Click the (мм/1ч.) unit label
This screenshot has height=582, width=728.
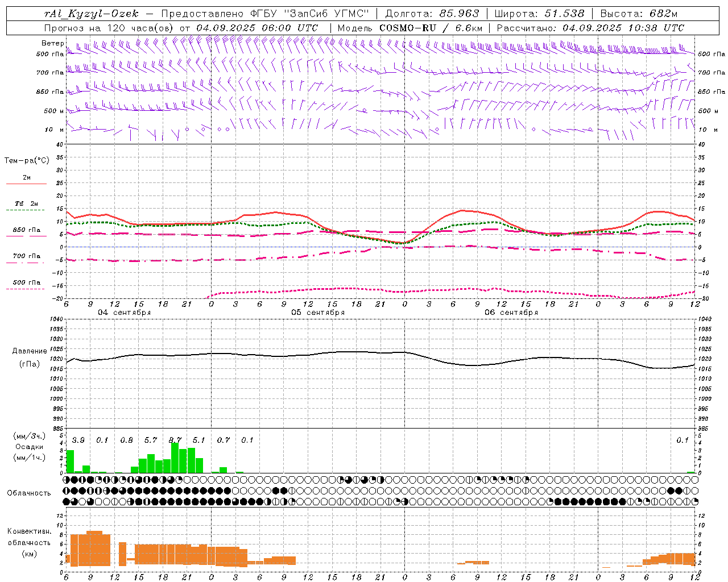pyautogui.click(x=30, y=458)
